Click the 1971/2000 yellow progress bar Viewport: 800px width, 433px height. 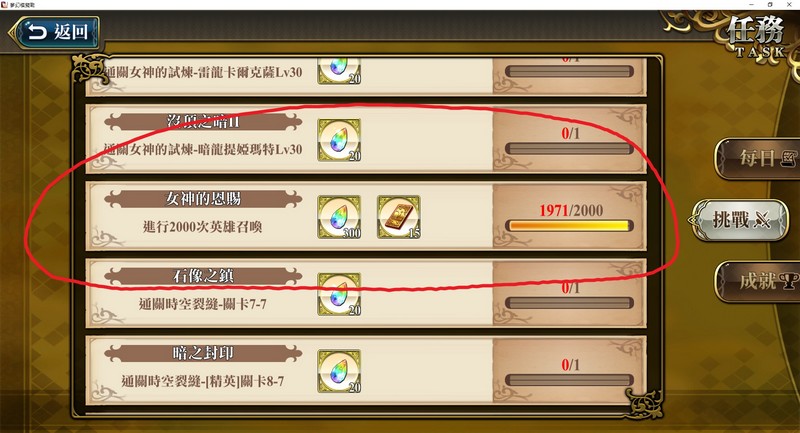(x=569, y=226)
